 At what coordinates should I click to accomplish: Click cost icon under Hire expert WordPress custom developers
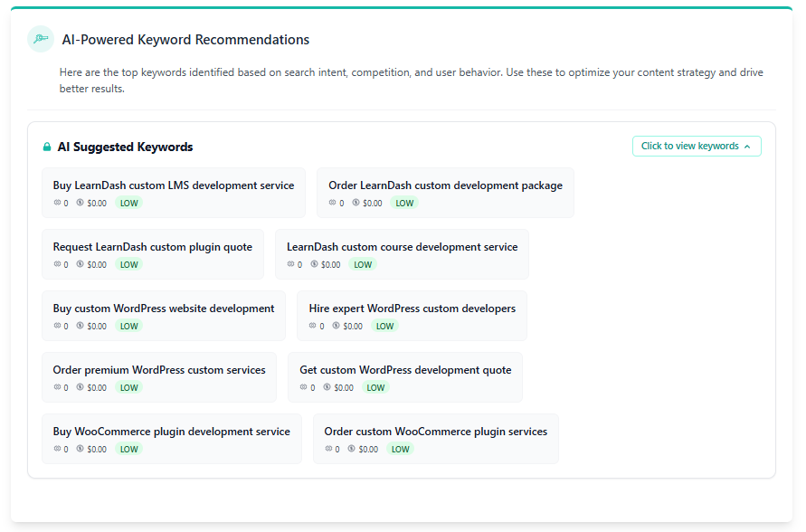point(337,326)
